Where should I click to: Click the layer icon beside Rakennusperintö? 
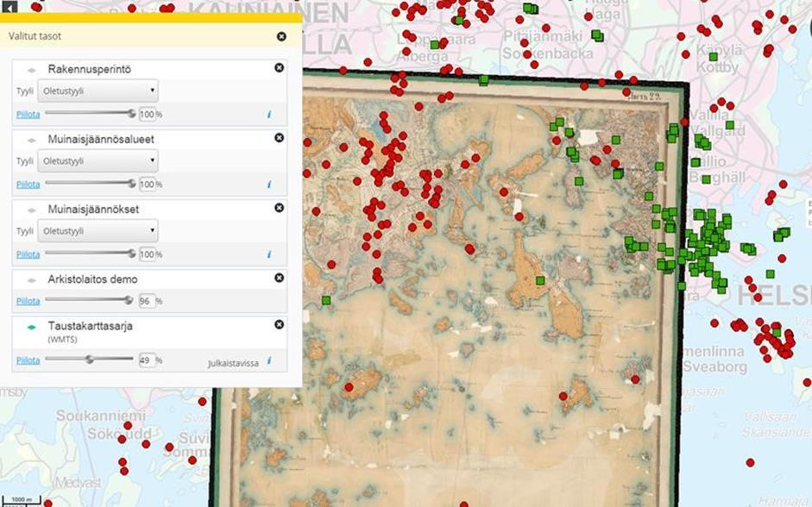(x=32, y=70)
